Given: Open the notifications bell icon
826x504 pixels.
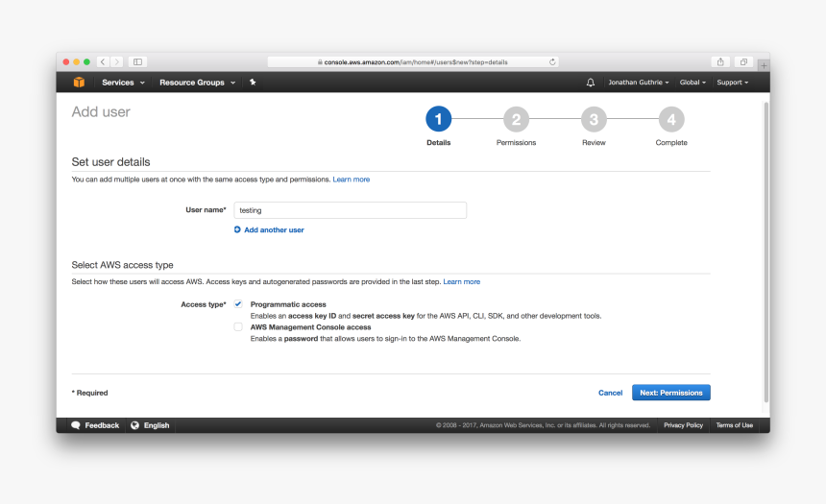Looking at the screenshot, I should point(591,83).
